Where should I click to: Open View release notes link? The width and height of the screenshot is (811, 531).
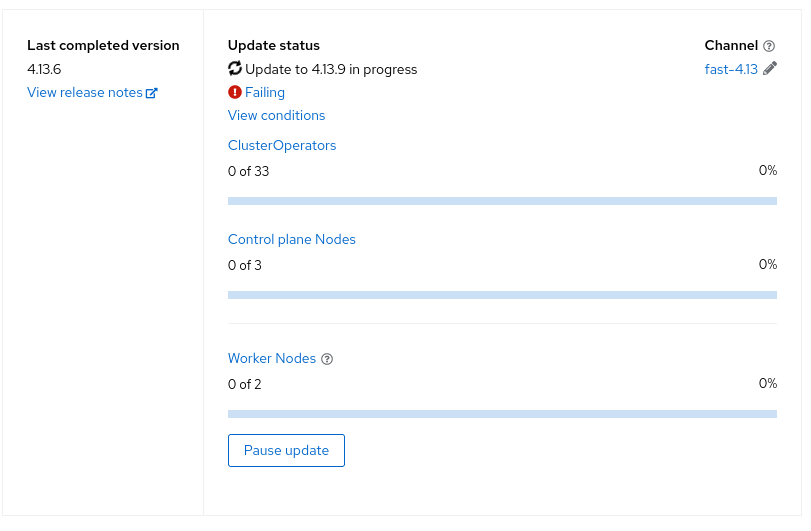[x=85, y=93]
